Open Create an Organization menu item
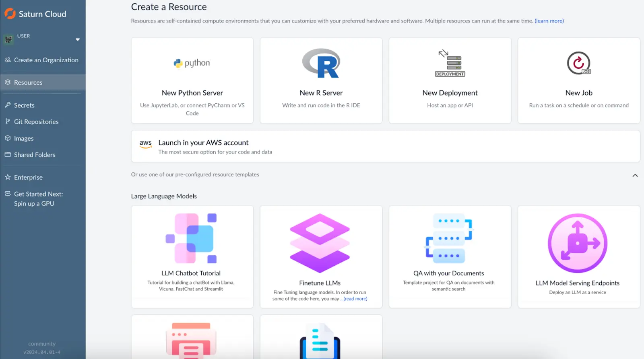Viewport: 644px width, 359px height. 46,60
